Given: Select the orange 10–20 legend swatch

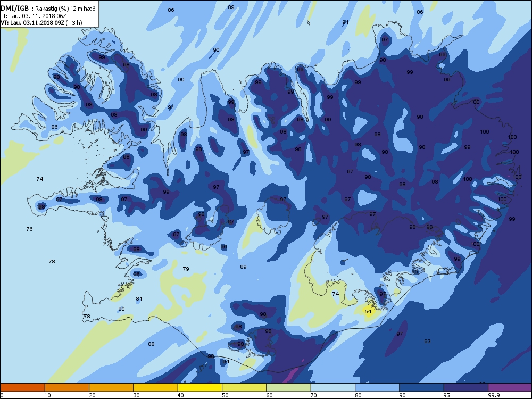Looking at the screenshot, I should tap(67, 387).
